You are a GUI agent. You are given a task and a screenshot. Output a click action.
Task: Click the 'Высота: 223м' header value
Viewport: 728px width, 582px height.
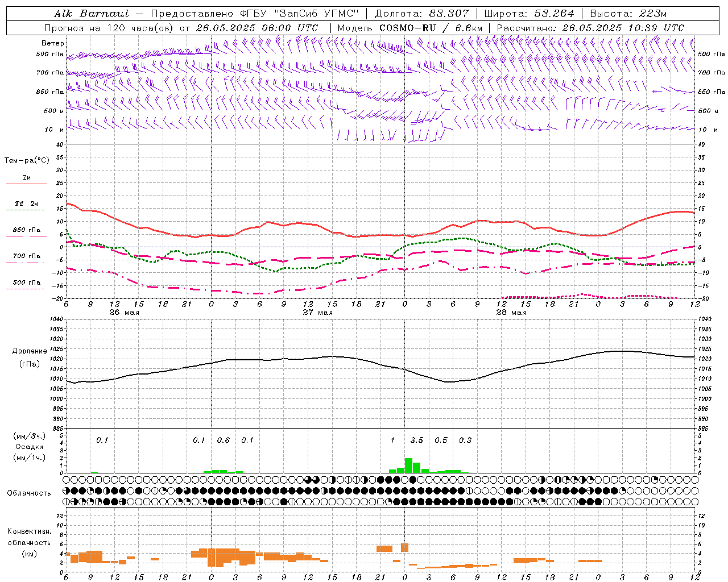(628, 14)
